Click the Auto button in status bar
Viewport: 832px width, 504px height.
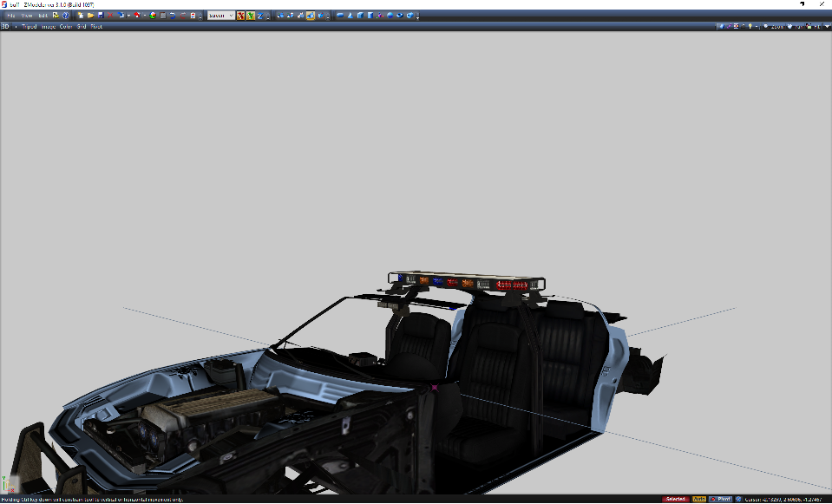tap(699, 499)
